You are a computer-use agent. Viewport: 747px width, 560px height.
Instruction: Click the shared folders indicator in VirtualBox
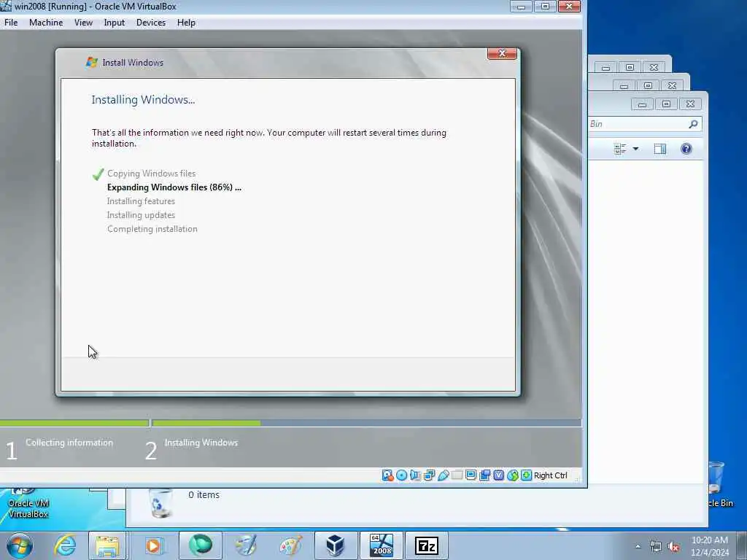pos(457,475)
